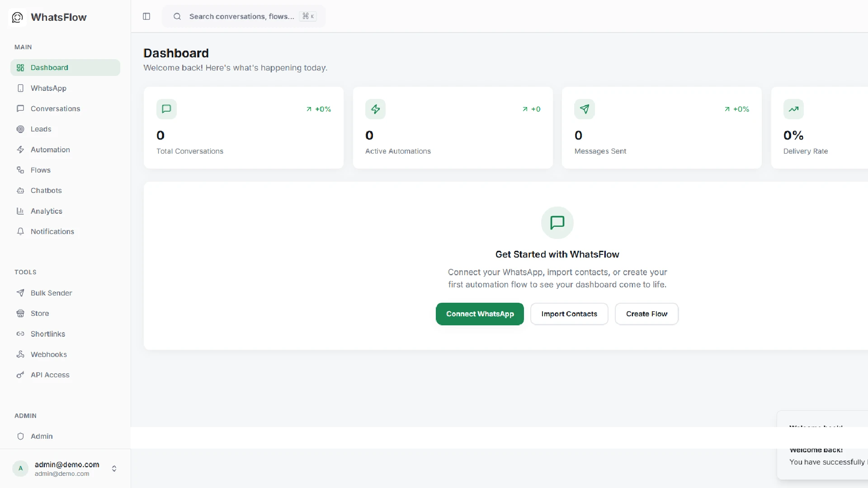Viewport: 868px width, 488px height.
Task: Click the Delivery Rate trending icon
Action: point(793,109)
